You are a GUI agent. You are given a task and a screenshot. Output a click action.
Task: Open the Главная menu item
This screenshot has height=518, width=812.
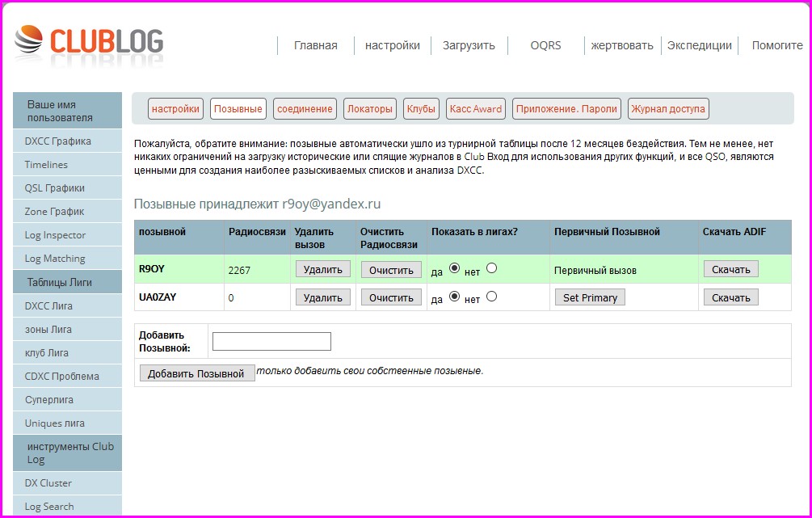pos(315,45)
